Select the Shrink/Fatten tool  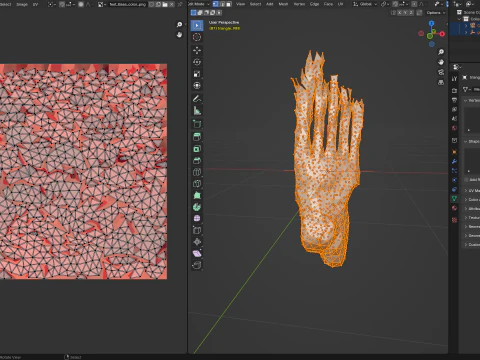coord(197,242)
